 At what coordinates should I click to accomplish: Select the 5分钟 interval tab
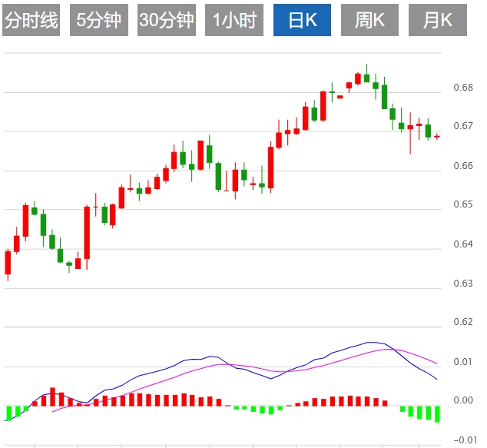pos(99,20)
